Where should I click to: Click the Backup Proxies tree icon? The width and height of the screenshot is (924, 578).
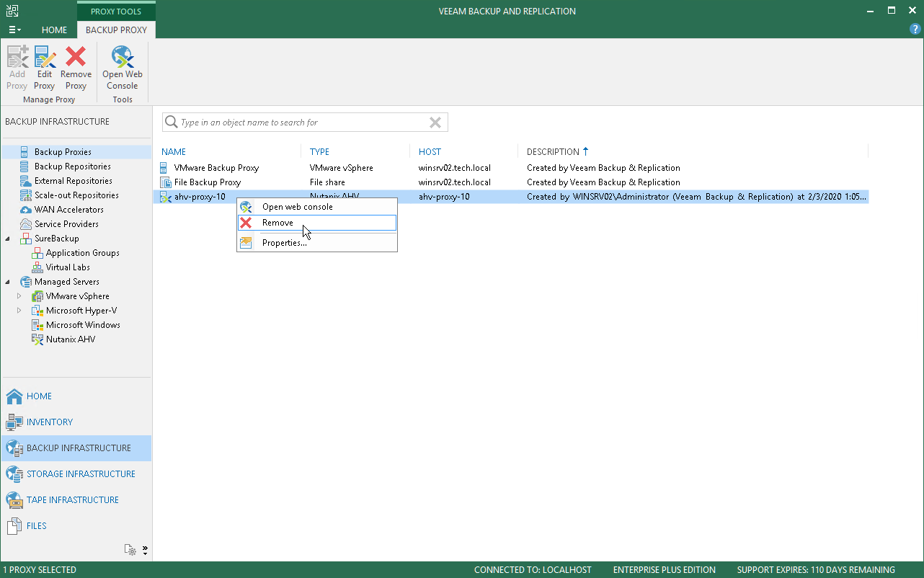(25, 152)
